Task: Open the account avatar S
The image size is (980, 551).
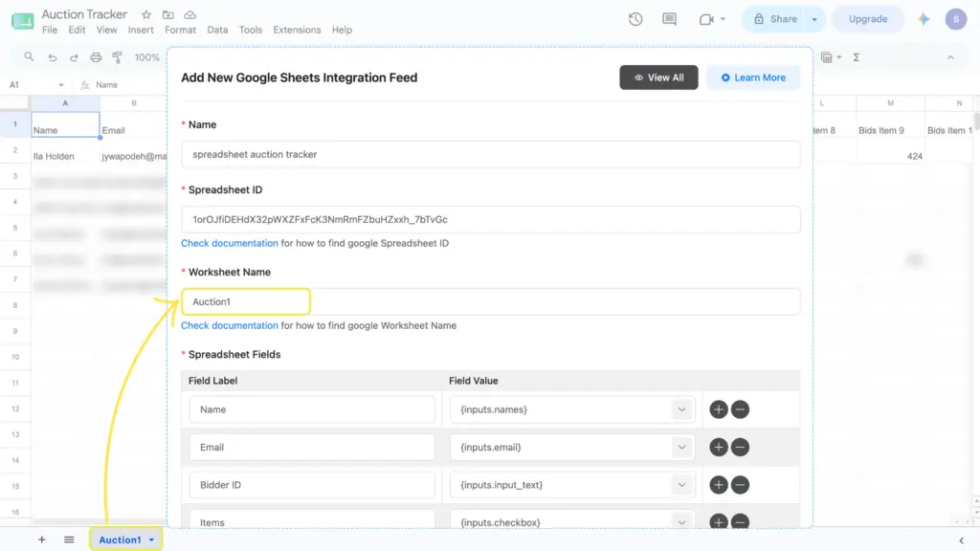Action: [x=956, y=19]
